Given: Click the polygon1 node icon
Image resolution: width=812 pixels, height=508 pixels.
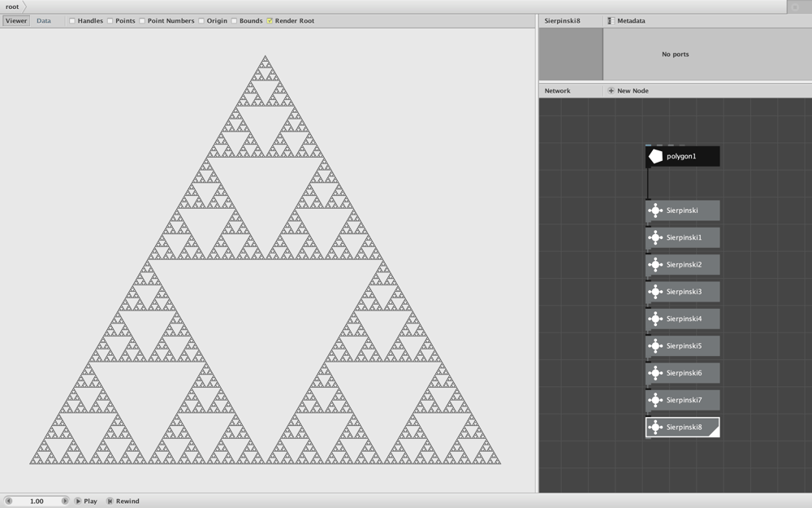Looking at the screenshot, I should pyautogui.click(x=655, y=157).
